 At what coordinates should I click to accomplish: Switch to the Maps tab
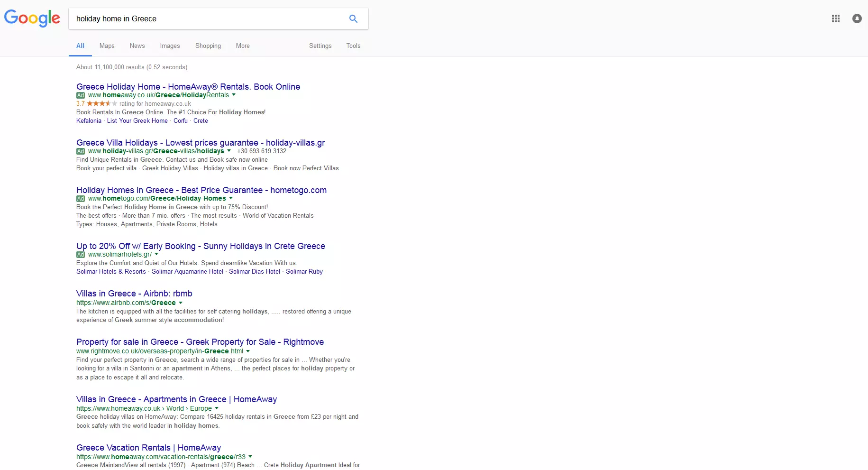[107, 46]
